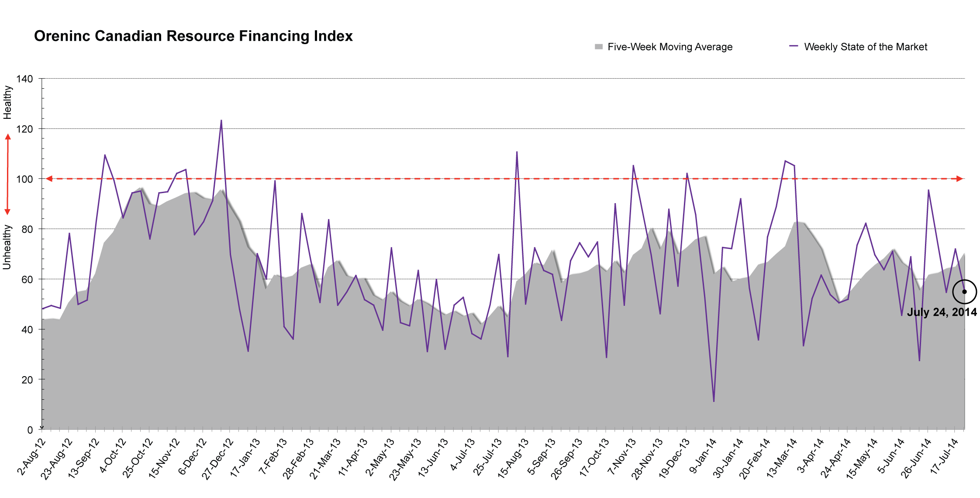Viewport: 980px width, 498px height.
Task: Click the circled July 24, 2014 data point
Action: point(964,292)
